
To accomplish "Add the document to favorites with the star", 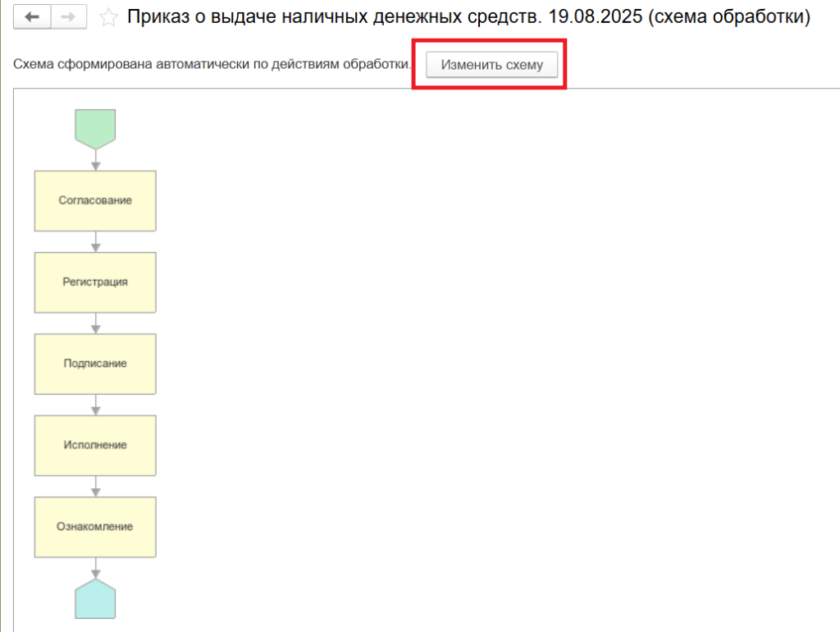I will 108,18.
